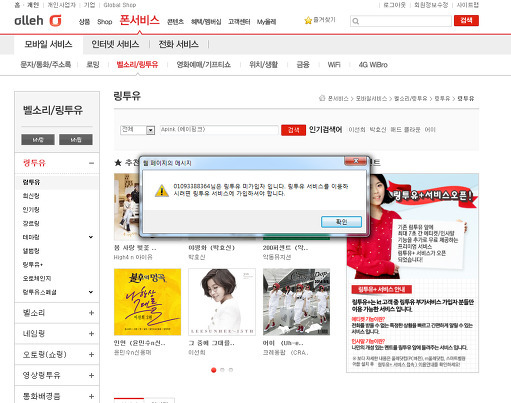The image size is (511, 403).
Task: Click the second gray My button in sidebar
Action: tap(76, 140)
